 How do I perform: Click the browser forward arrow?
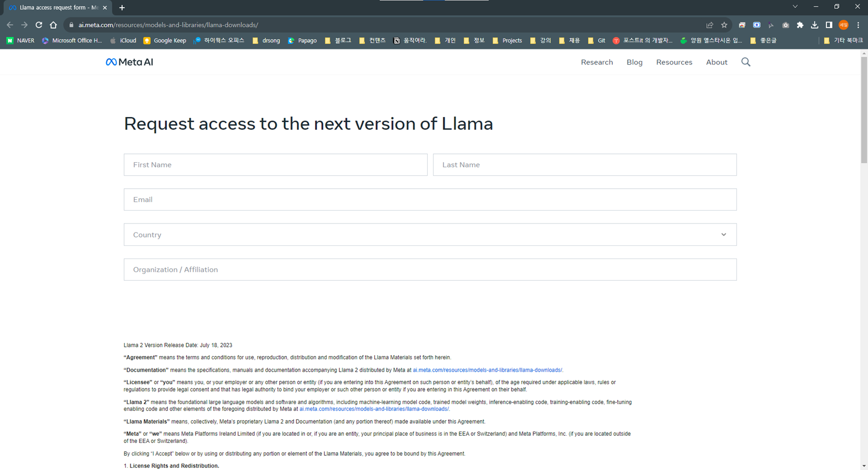[24, 25]
